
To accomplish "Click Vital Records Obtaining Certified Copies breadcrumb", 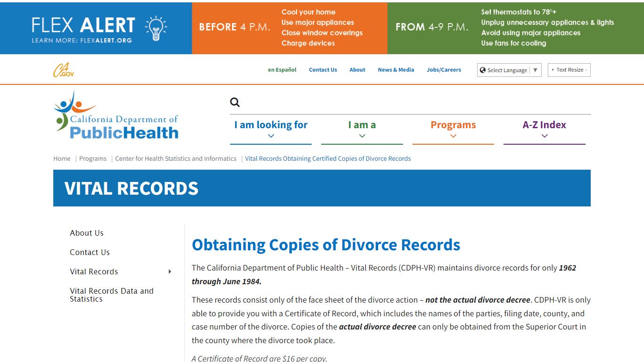I will coord(328,158).
